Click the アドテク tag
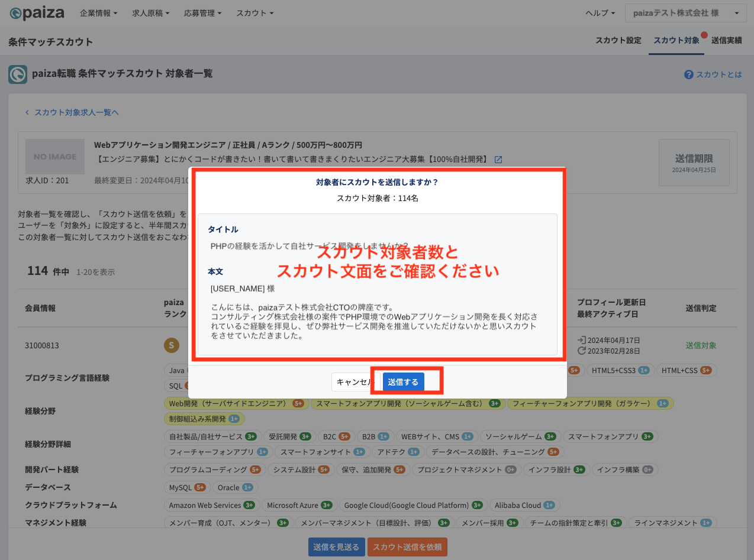Viewport: 754px width, 560px height. [x=398, y=452]
